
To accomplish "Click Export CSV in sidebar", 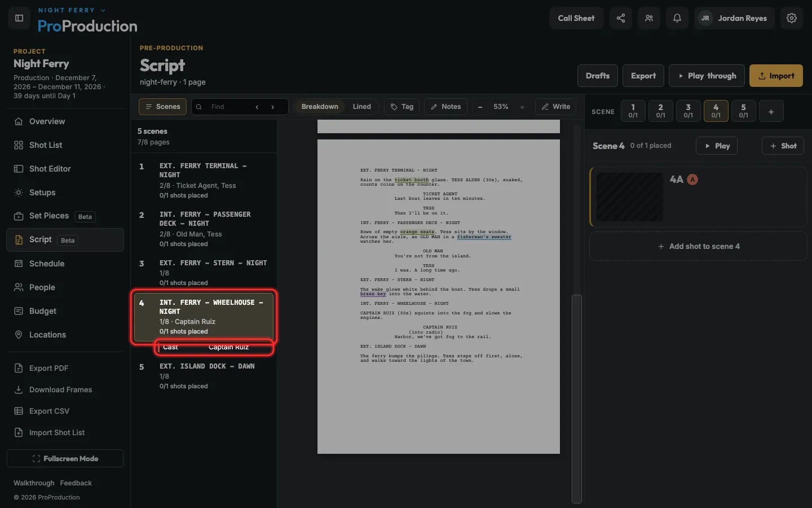I will point(65,411).
